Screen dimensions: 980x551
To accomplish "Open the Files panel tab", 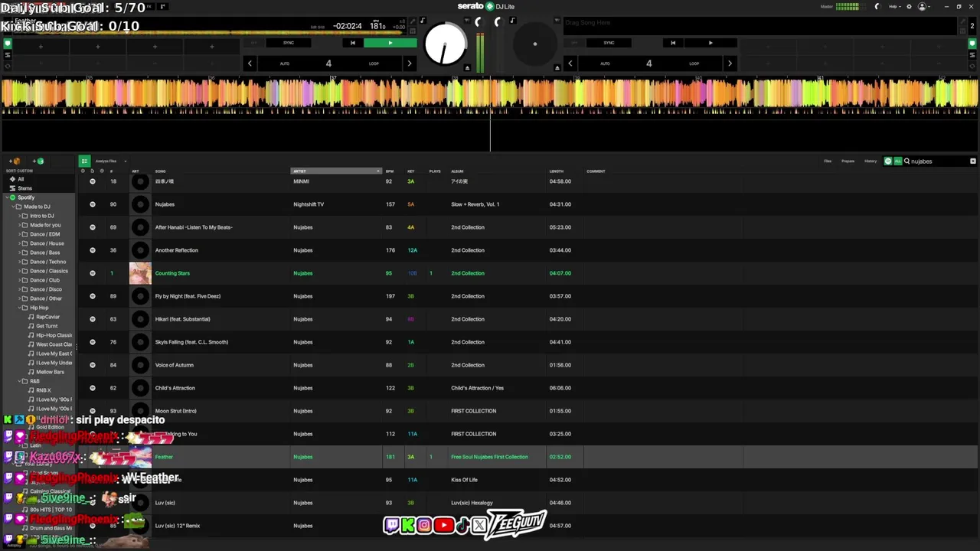I will [828, 161].
